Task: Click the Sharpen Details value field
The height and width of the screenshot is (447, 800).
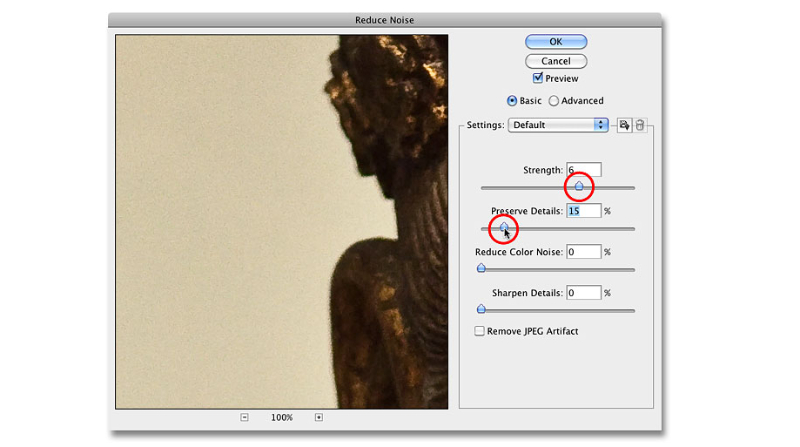Action: coord(584,292)
